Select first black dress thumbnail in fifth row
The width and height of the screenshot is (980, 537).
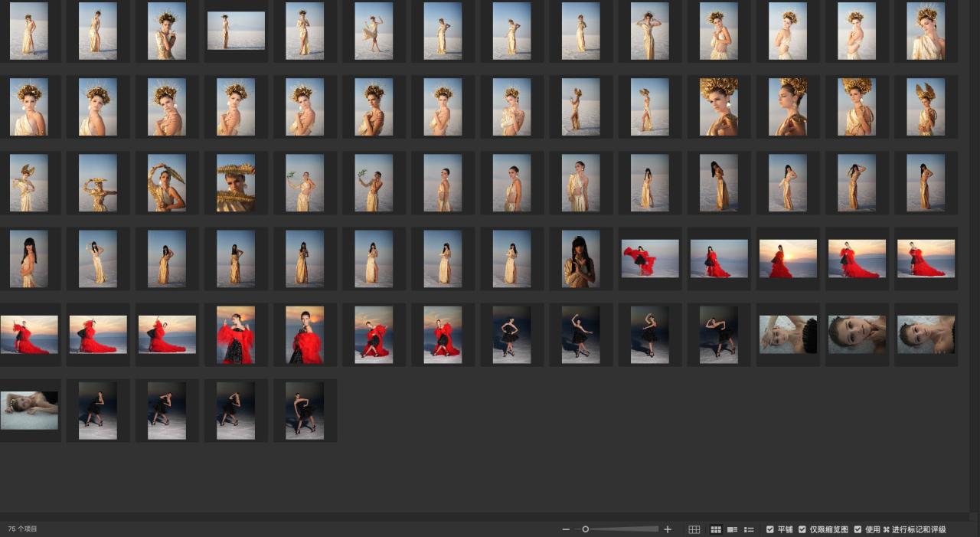511,335
